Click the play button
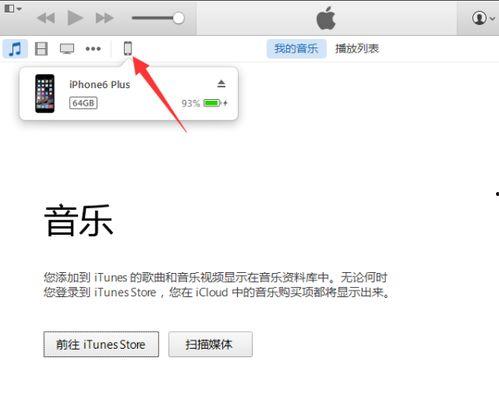The image size is (499, 397). click(x=75, y=18)
